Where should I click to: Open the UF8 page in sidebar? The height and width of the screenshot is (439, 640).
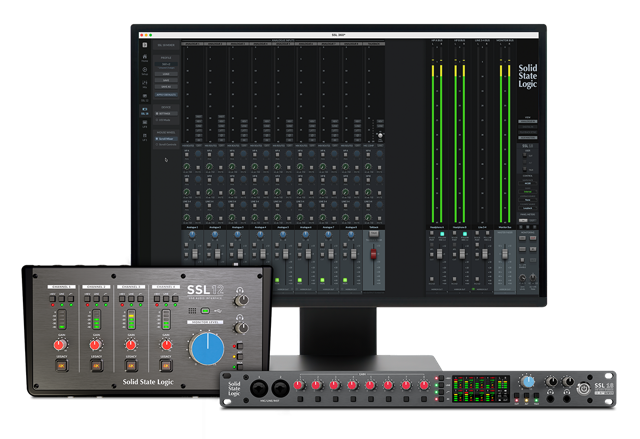pyautogui.click(x=145, y=124)
